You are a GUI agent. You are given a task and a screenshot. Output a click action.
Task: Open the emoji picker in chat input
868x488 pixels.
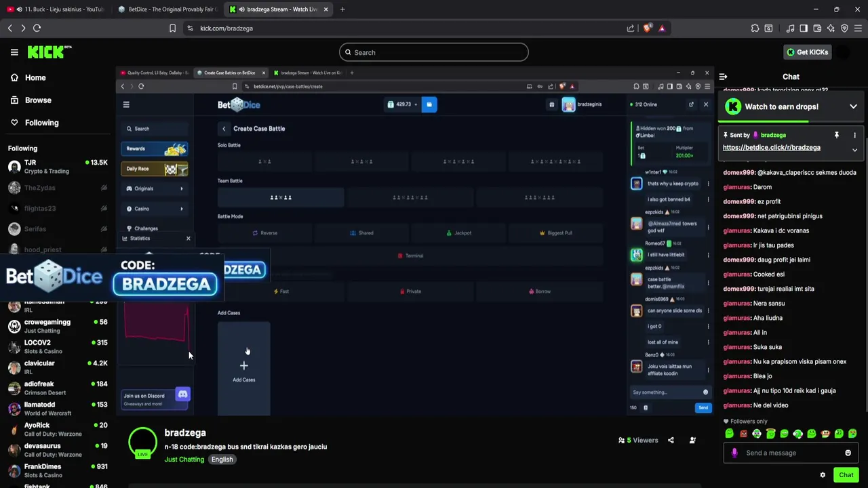(x=848, y=453)
